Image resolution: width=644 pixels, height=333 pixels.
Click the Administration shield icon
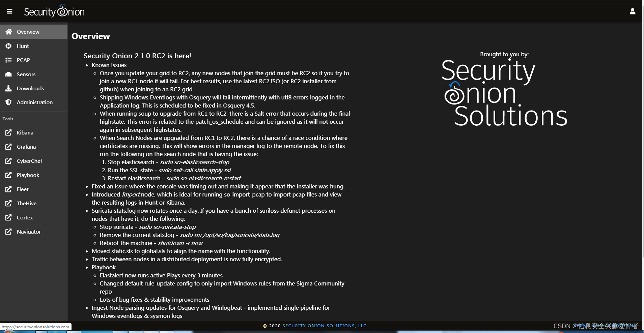(x=8, y=102)
